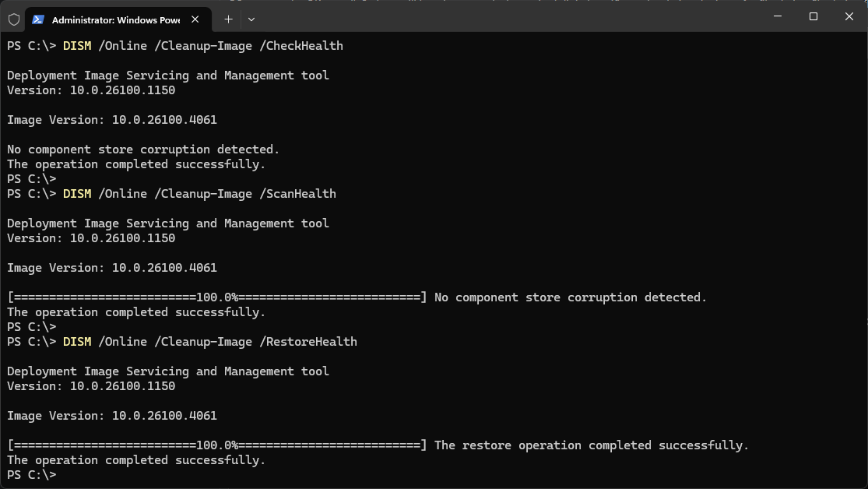The image size is (868, 489).
Task: Click the DISM /ScanHealth command text
Action: [199, 194]
